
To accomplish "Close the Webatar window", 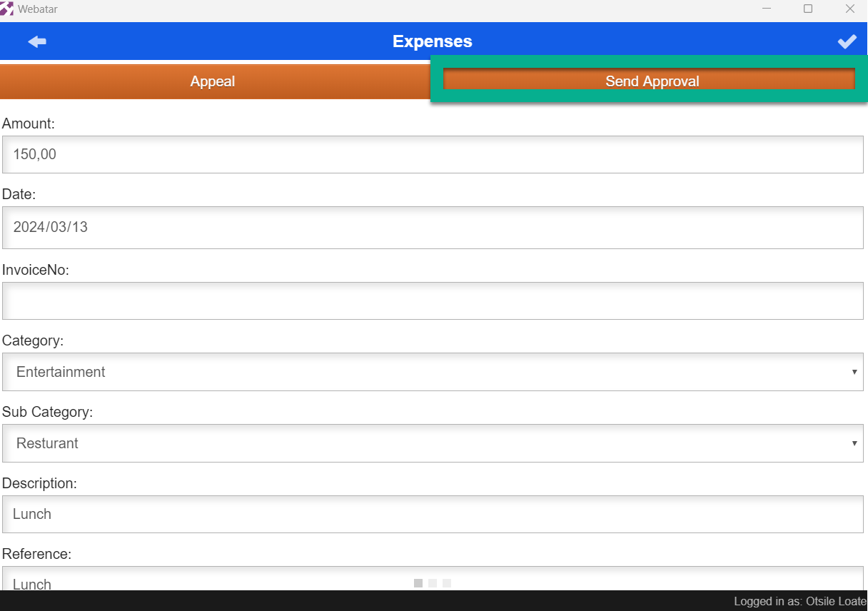I will pyautogui.click(x=850, y=9).
